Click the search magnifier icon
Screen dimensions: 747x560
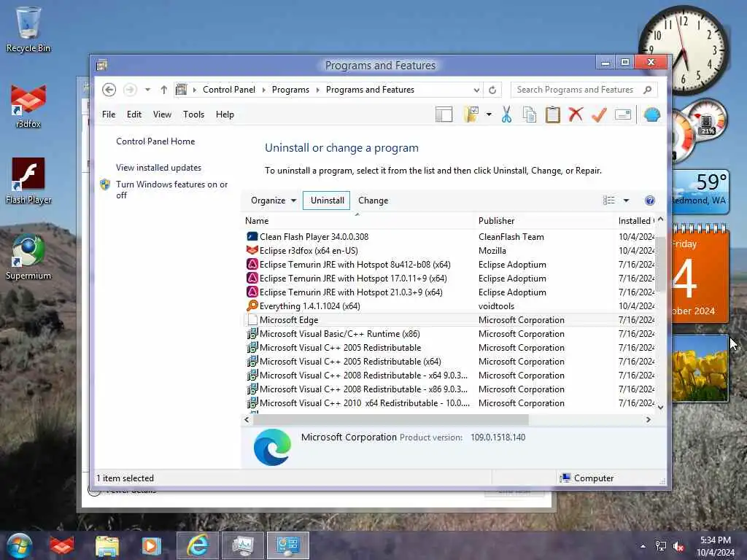(647, 90)
